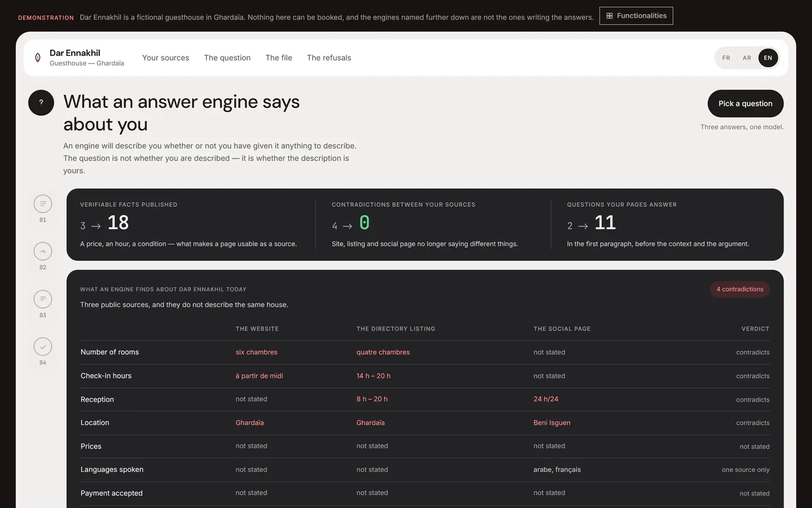
Task: Click the Location row label
Action: 95,423
